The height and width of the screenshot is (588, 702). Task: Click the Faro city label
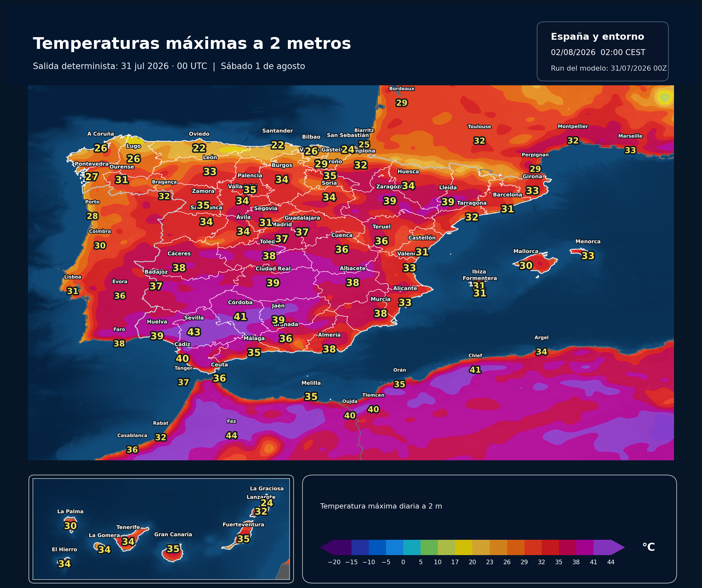(119, 329)
